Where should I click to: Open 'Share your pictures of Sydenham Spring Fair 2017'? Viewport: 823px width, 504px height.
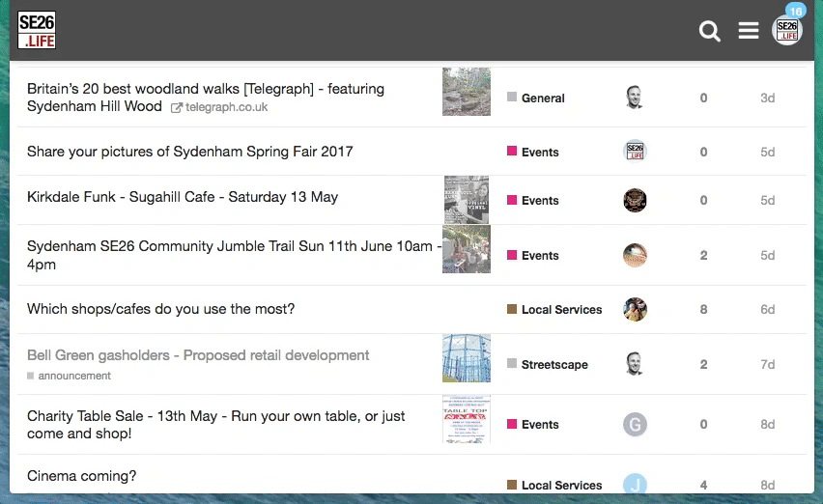click(189, 152)
